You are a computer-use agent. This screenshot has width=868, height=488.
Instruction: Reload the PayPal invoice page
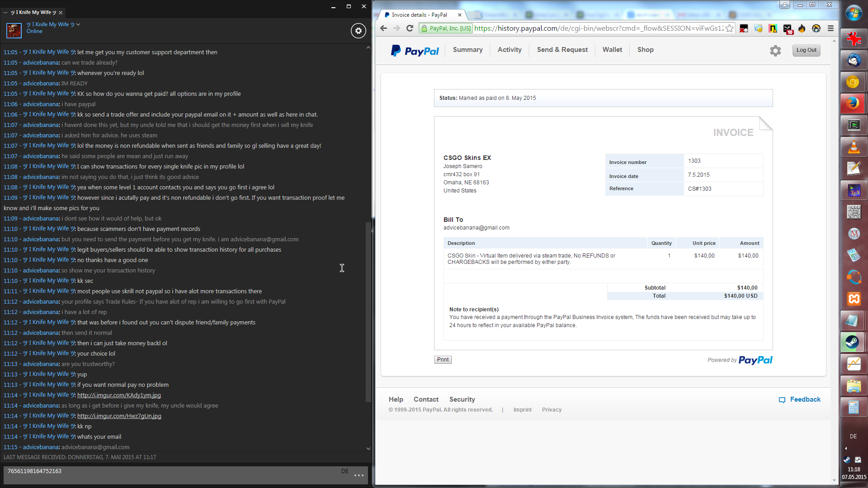coord(410,28)
